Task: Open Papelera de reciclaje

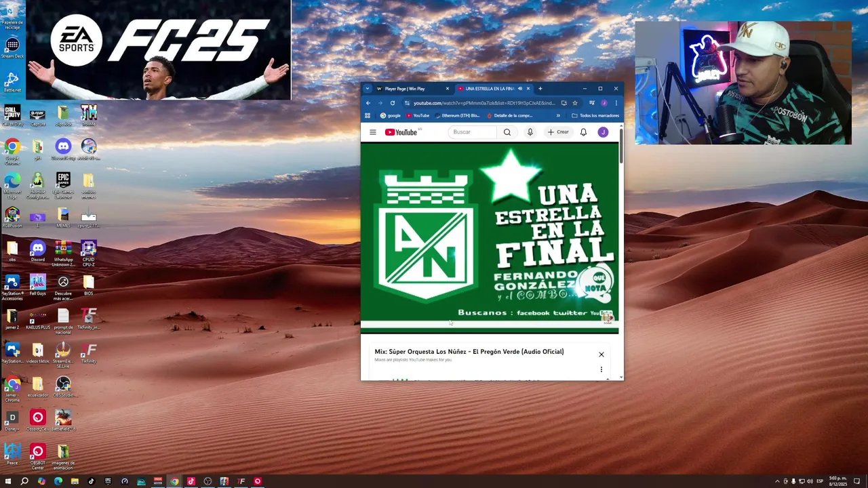Action: click(12, 16)
